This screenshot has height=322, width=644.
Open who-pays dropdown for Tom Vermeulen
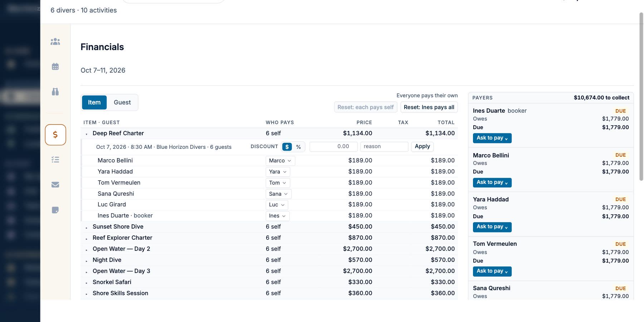[x=278, y=183]
